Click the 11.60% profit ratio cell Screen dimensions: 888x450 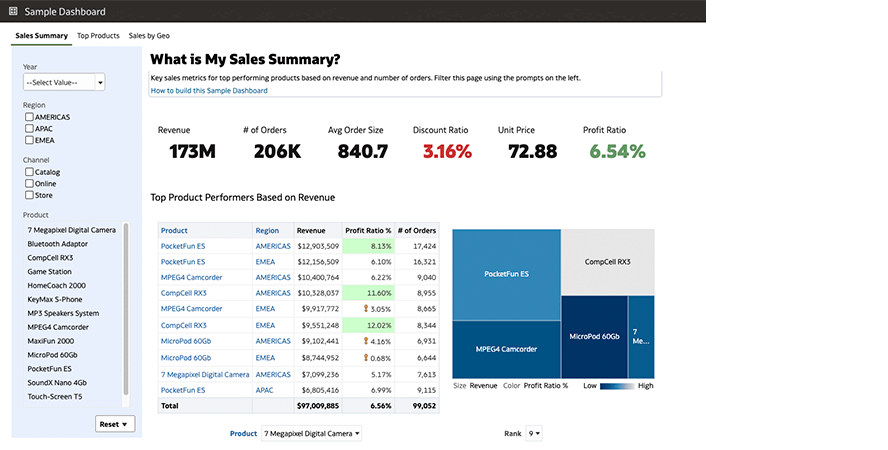point(368,293)
